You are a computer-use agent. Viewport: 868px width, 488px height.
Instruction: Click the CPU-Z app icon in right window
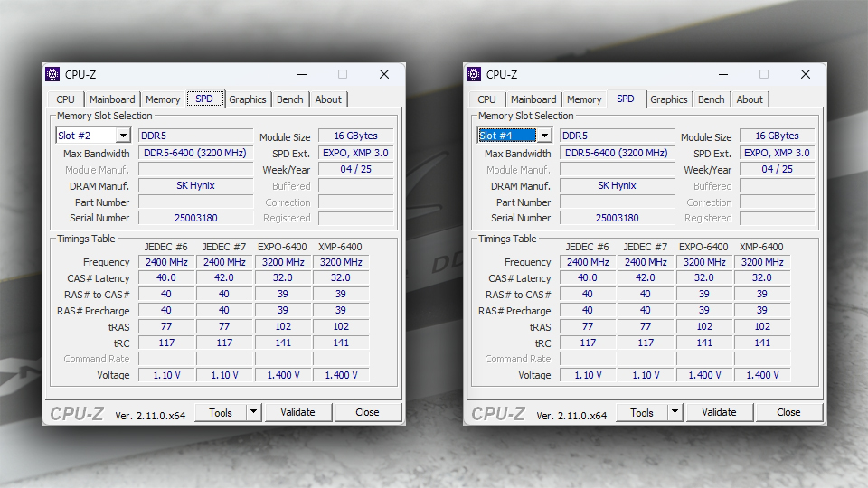point(474,74)
